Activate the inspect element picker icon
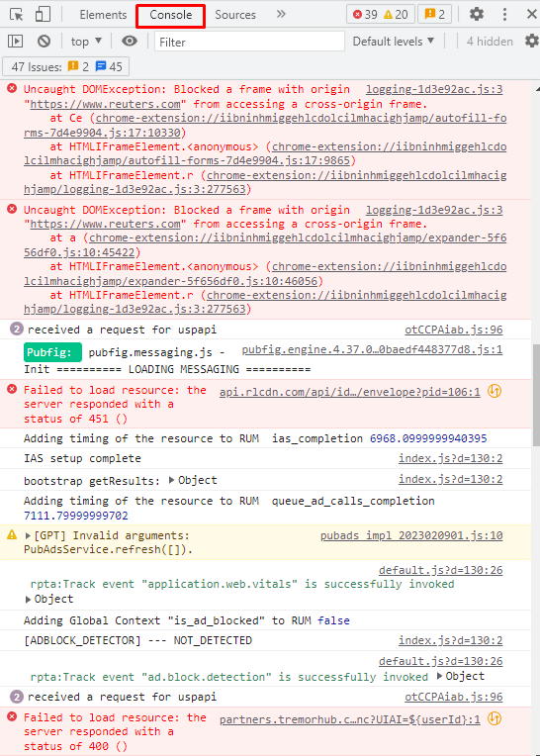Viewport: 540px width, 756px height. tap(17, 15)
